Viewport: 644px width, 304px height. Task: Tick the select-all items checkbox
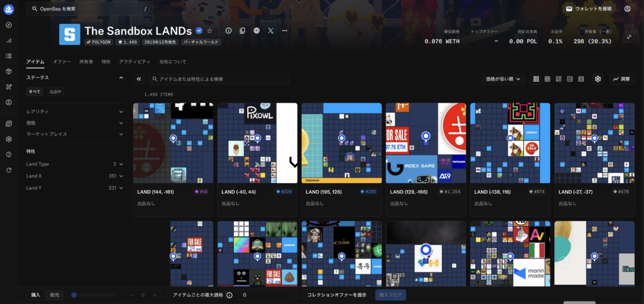[x=136, y=94]
